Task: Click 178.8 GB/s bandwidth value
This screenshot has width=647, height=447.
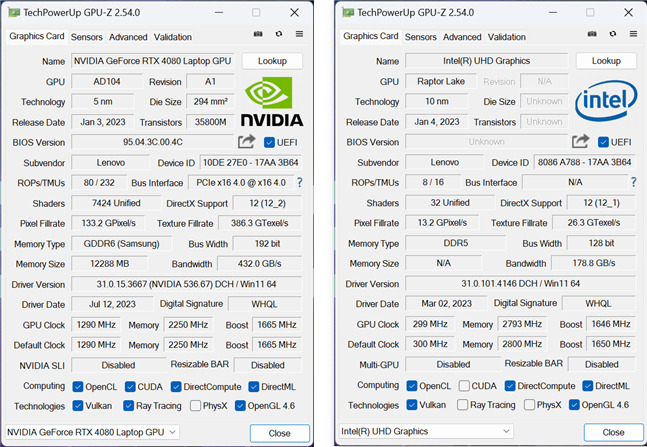Action: click(x=593, y=263)
